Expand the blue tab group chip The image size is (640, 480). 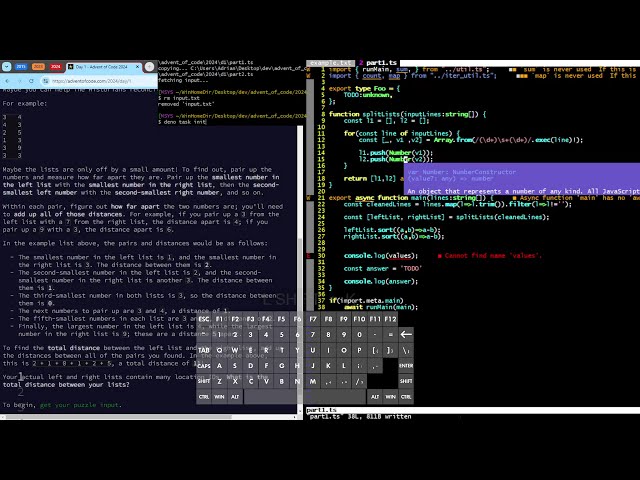[x=21, y=67]
